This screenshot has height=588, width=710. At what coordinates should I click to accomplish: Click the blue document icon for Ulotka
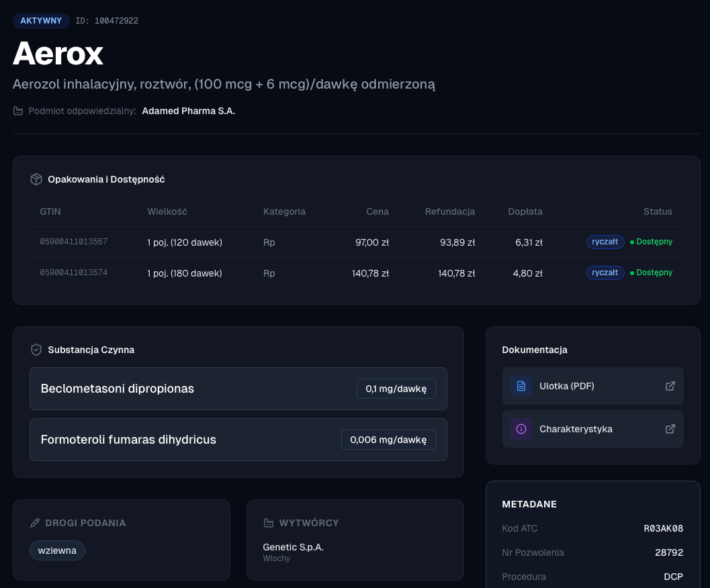pos(521,386)
